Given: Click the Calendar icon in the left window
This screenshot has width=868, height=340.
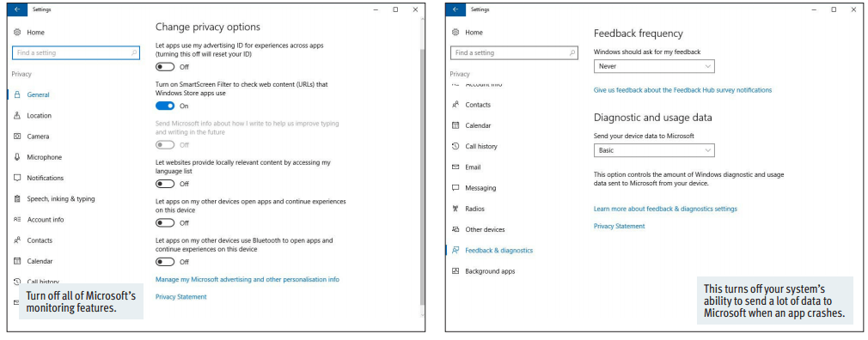Looking at the screenshot, I should point(17,261).
